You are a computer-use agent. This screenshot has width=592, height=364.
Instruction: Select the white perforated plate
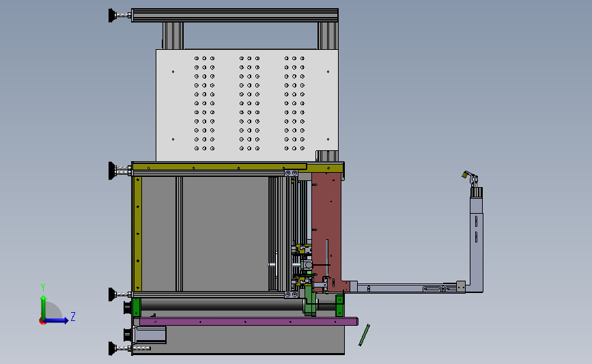coord(247,105)
